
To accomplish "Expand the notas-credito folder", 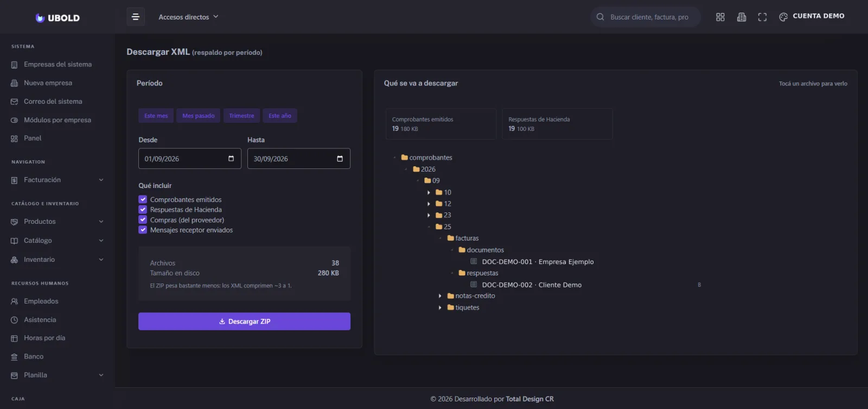I will pos(440,296).
